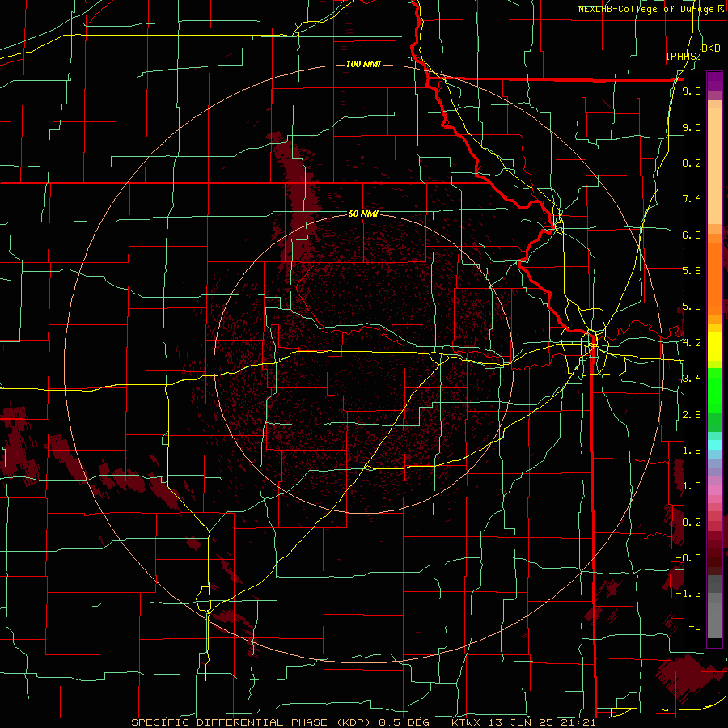Click the 7.4 scale value
The height and width of the screenshot is (728, 728).
point(692,199)
